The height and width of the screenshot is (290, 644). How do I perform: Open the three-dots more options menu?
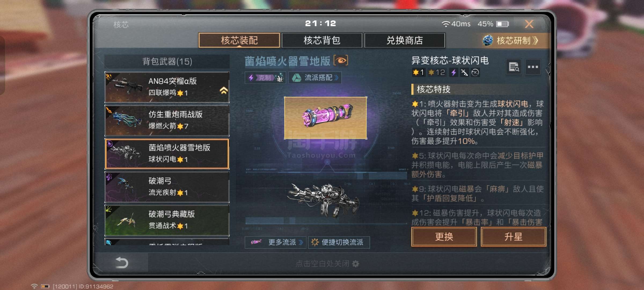click(533, 67)
